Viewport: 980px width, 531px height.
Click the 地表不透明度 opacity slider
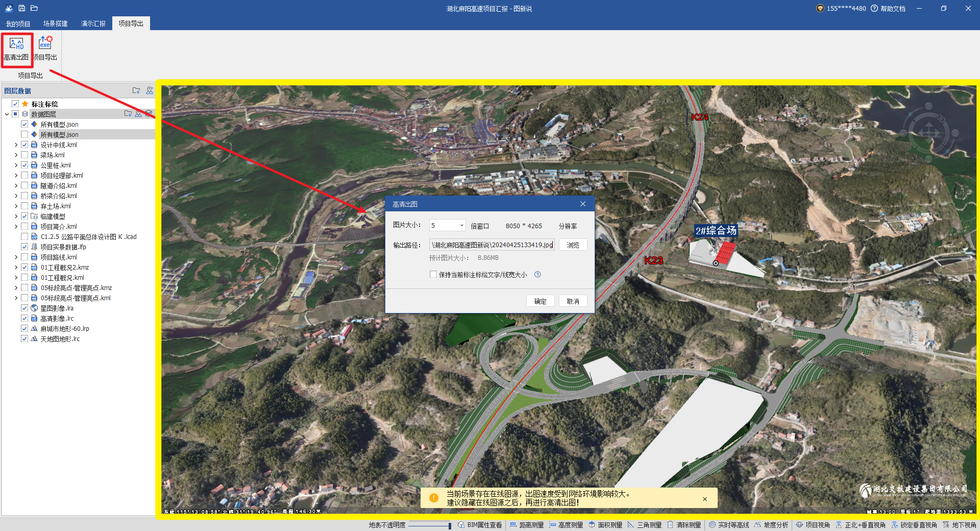(429, 525)
